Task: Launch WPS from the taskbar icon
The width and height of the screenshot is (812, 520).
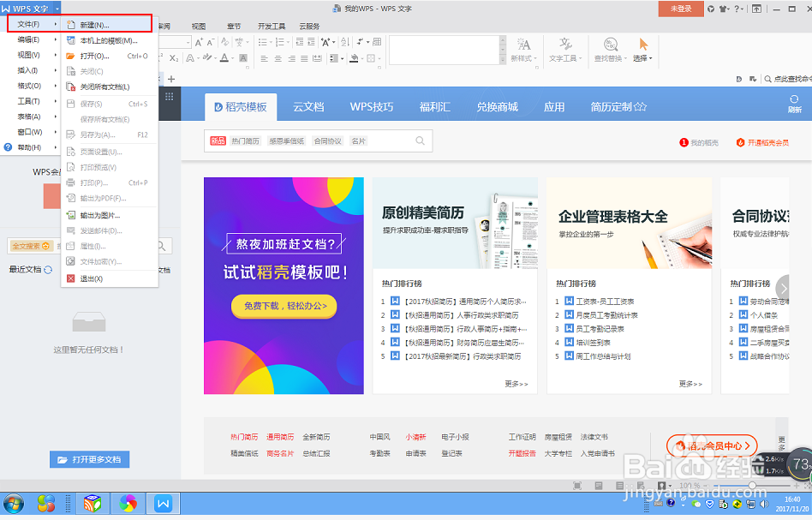Action: (x=163, y=505)
